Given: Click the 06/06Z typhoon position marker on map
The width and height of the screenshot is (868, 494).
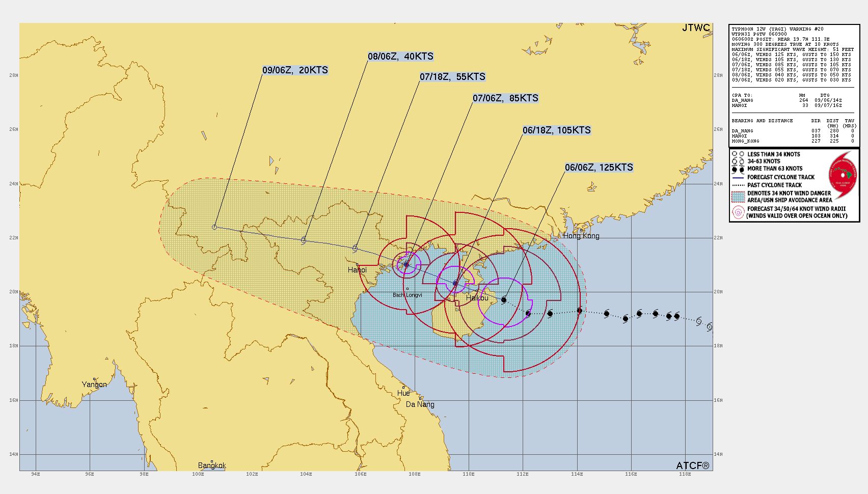Looking at the screenshot, I should [x=504, y=300].
